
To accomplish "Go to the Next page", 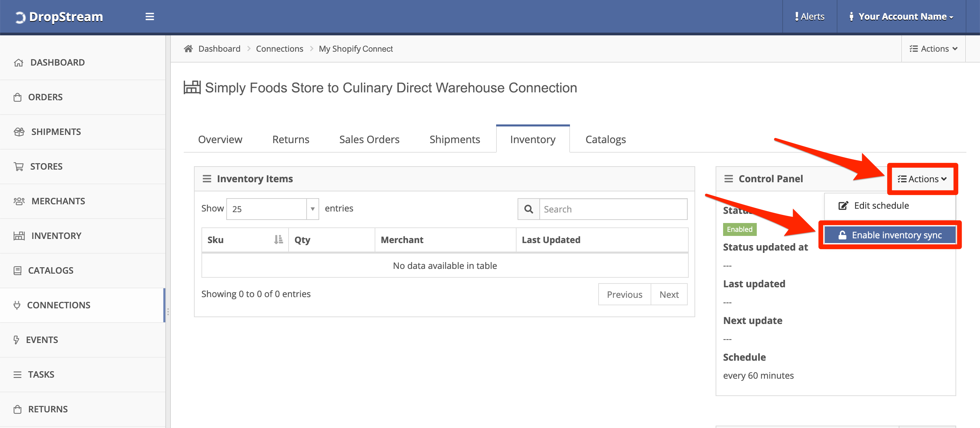I will click(669, 295).
